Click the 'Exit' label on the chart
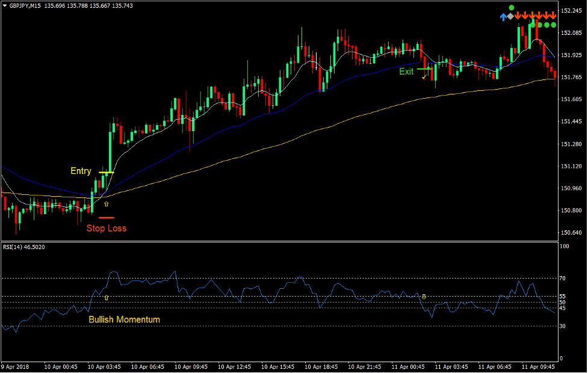 [x=407, y=72]
